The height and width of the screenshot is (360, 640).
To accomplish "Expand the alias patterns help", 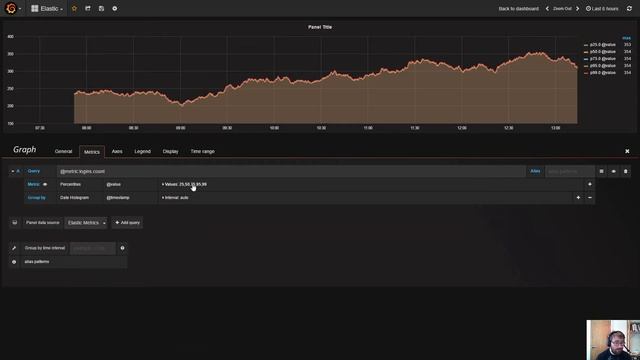I will (37, 262).
